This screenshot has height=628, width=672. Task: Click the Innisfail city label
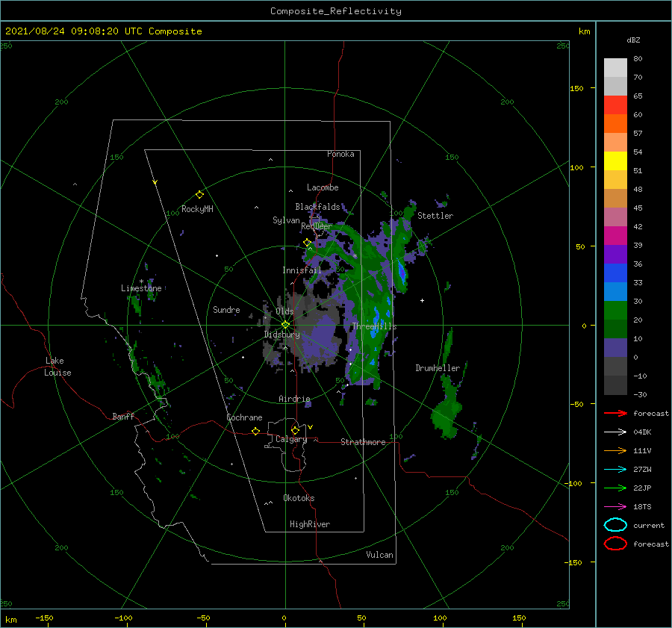[x=302, y=270]
